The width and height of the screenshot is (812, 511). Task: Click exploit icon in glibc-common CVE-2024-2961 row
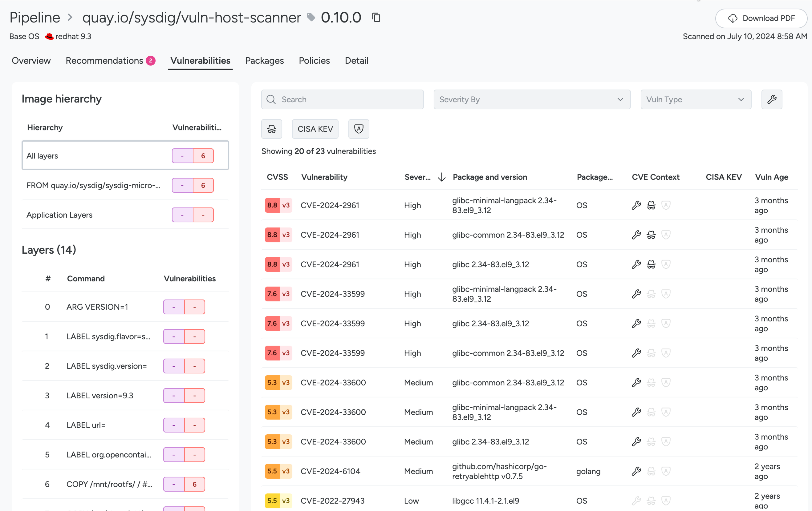(651, 235)
